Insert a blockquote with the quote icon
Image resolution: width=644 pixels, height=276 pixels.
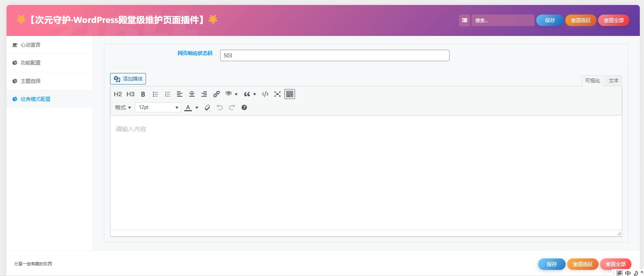pos(247,94)
